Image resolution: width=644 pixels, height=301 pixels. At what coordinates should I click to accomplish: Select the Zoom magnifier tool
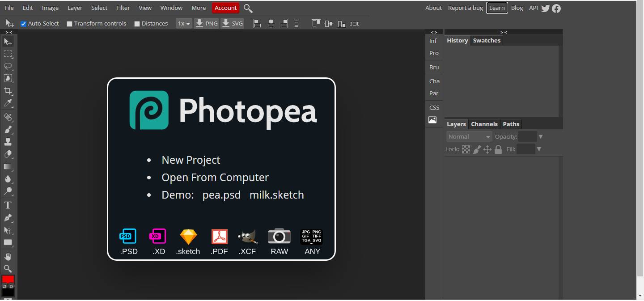click(x=8, y=269)
